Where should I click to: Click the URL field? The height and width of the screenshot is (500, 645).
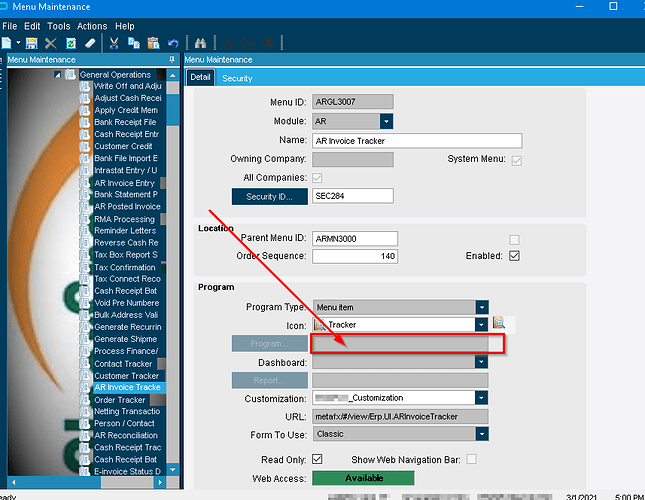pos(400,417)
